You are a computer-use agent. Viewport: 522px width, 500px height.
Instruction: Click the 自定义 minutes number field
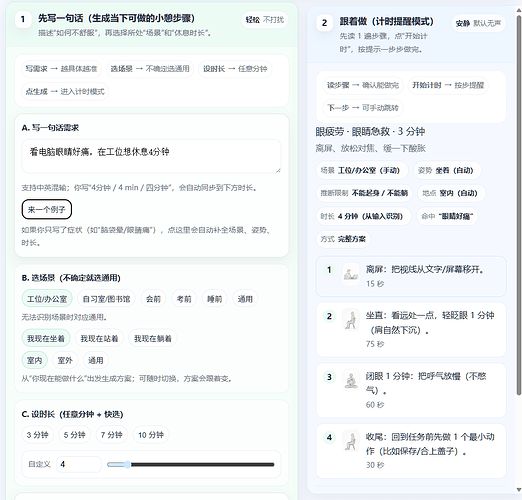coord(79,464)
